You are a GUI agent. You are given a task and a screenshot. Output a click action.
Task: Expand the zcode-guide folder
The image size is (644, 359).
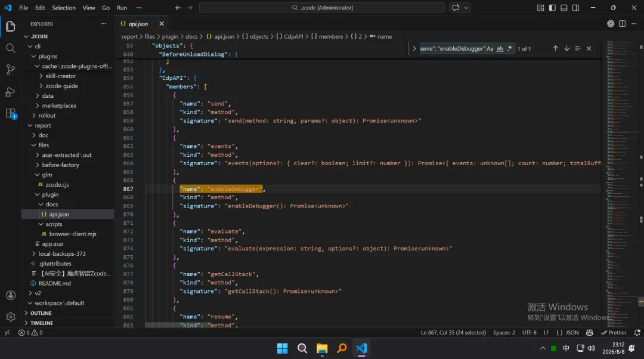pyautogui.click(x=68, y=86)
